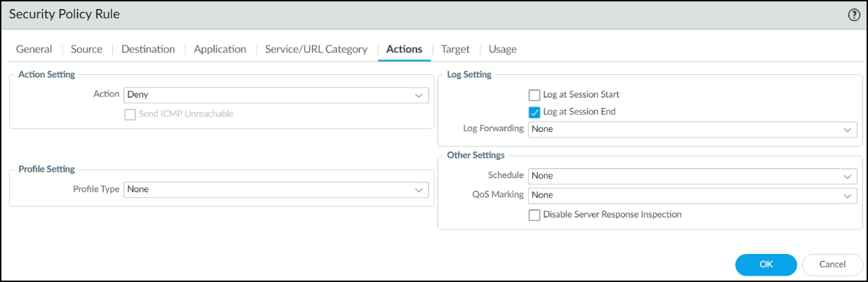Image resolution: width=868 pixels, height=282 pixels.
Task: Open the Action dropdown showing Deny
Action: point(276,95)
